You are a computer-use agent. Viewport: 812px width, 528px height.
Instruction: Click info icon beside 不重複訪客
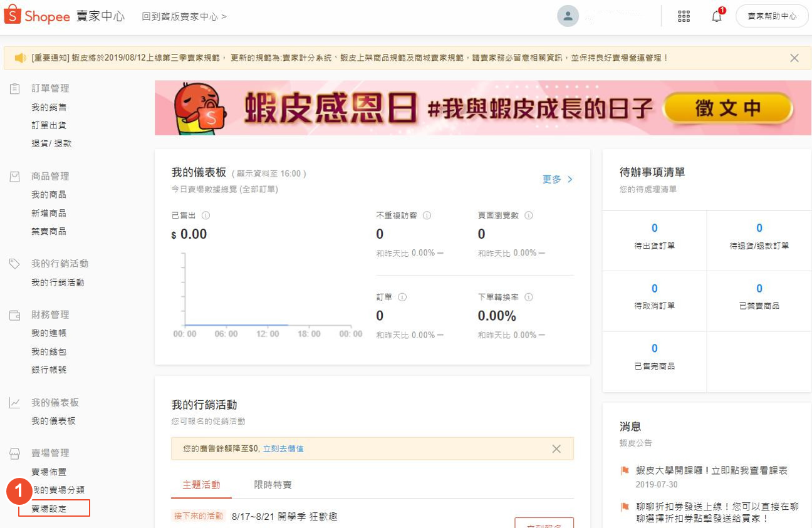pyautogui.click(x=427, y=215)
